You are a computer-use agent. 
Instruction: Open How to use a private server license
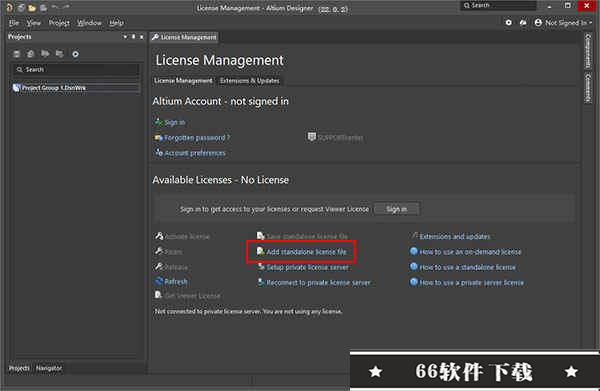467,282
